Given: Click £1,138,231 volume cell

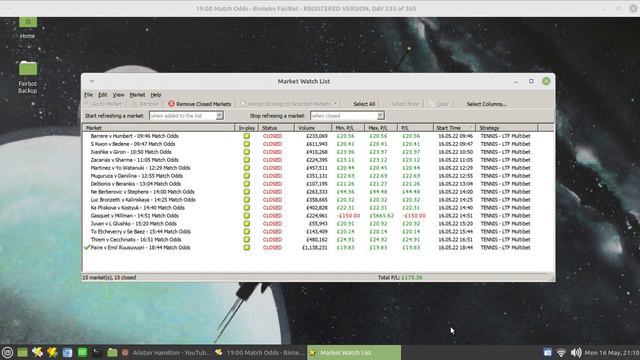Looking at the screenshot, I should [x=315, y=247].
